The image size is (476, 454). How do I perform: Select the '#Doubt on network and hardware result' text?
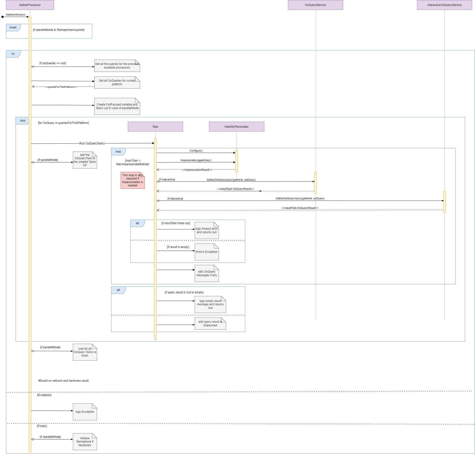click(63, 381)
